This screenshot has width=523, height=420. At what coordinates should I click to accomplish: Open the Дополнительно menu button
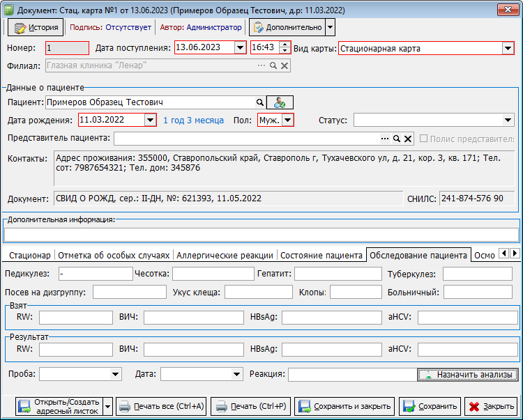(x=287, y=27)
